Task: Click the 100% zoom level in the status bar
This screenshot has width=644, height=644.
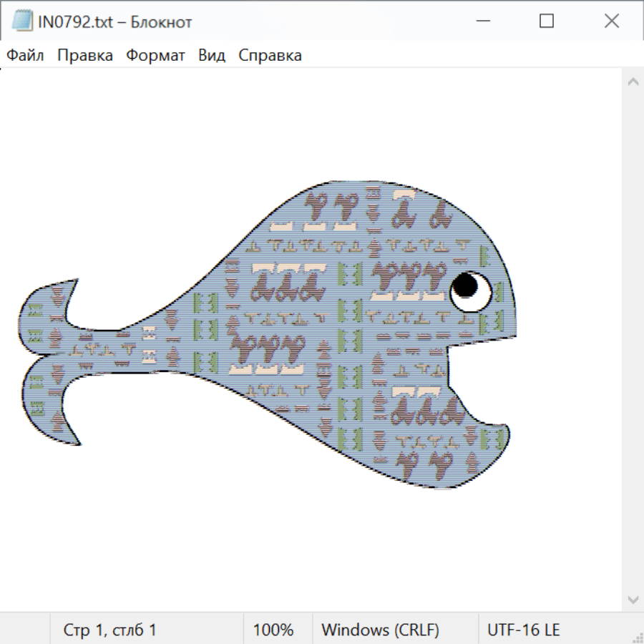Action: [x=273, y=630]
